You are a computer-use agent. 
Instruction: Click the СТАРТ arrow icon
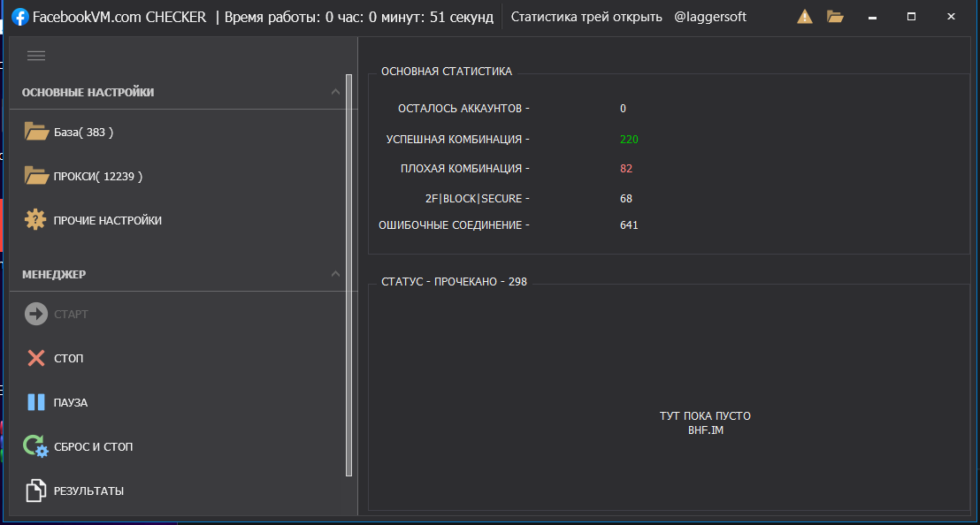point(36,314)
